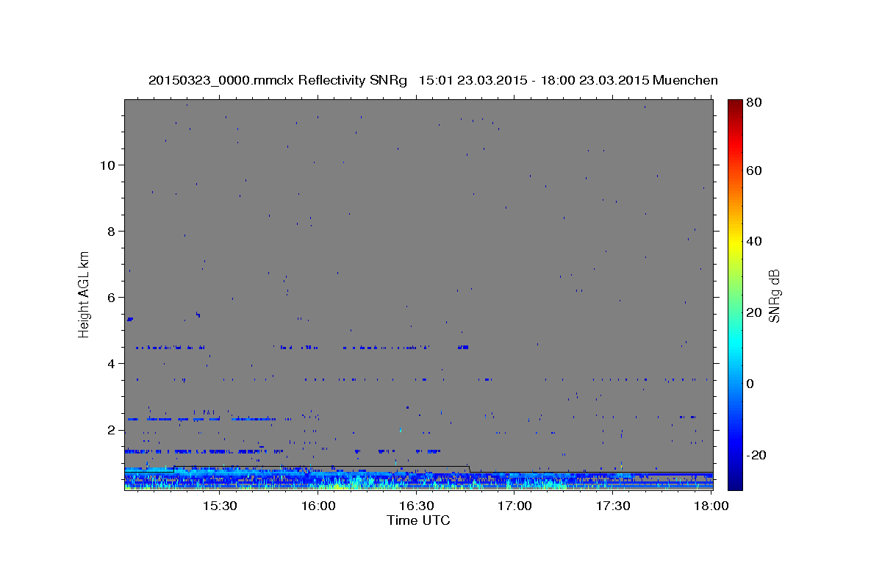Click the colorbar value 0
This screenshot has height=588, width=882.
pyautogui.click(x=750, y=384)
